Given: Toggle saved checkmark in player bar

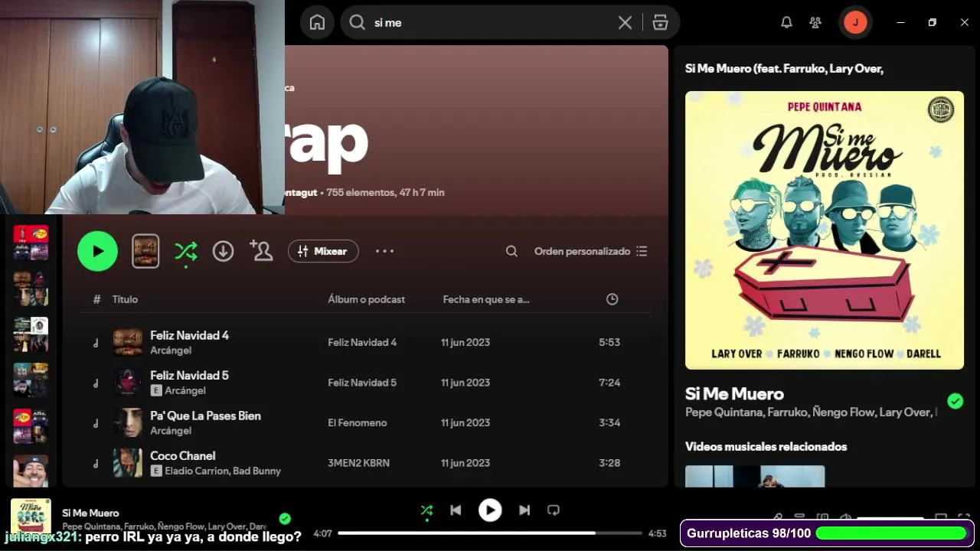Looking at the screenshot, I should point(285,519).
